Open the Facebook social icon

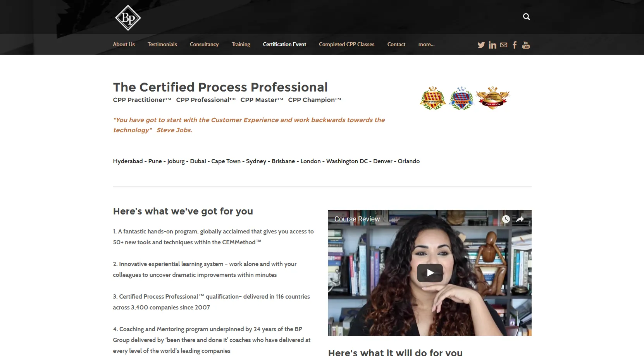pos(515,45)
